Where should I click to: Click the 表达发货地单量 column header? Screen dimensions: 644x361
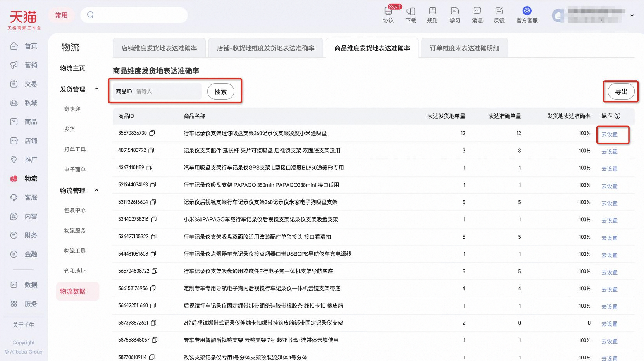446,116
